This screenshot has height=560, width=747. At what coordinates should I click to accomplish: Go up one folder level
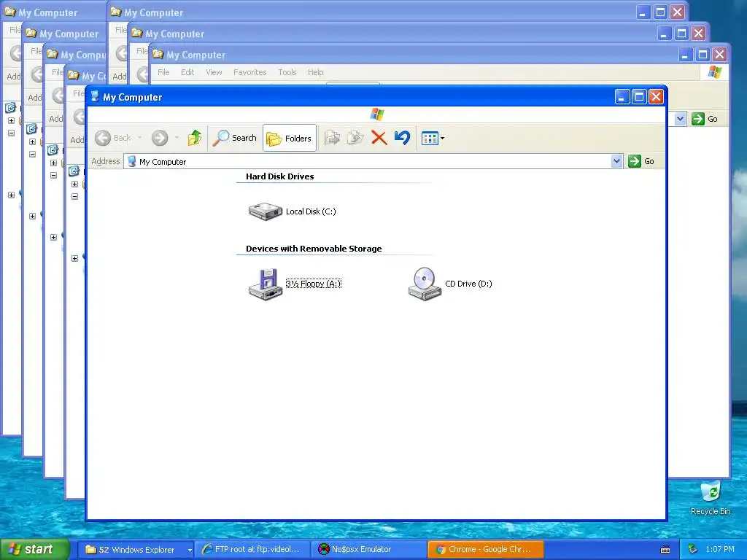[194, 138]
